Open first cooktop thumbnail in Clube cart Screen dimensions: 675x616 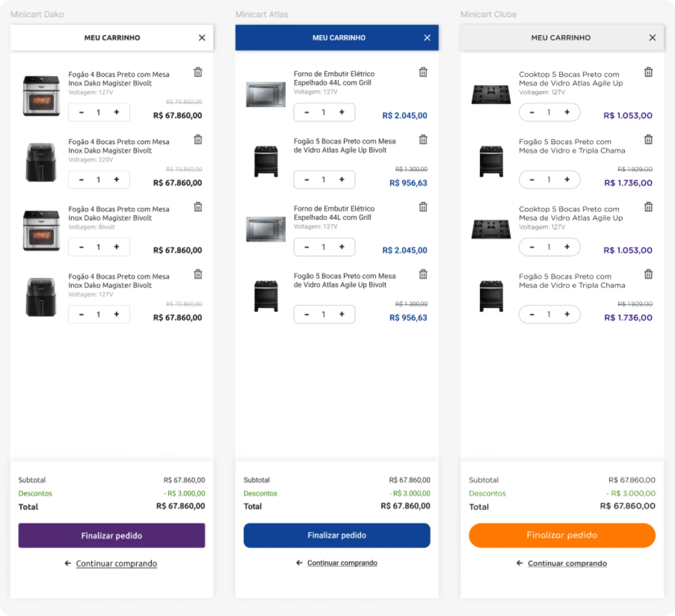click(491, 94)
